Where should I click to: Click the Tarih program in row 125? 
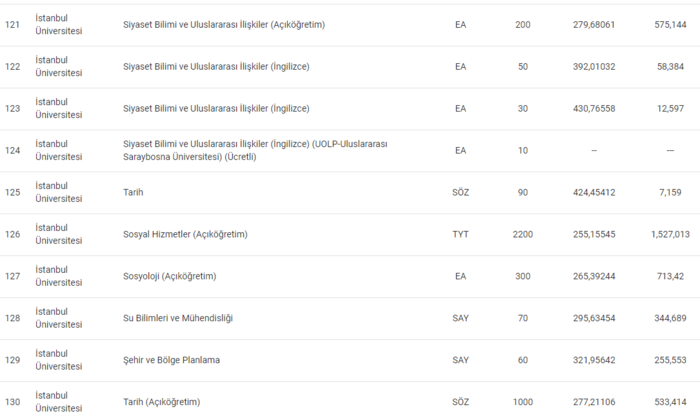132,192
